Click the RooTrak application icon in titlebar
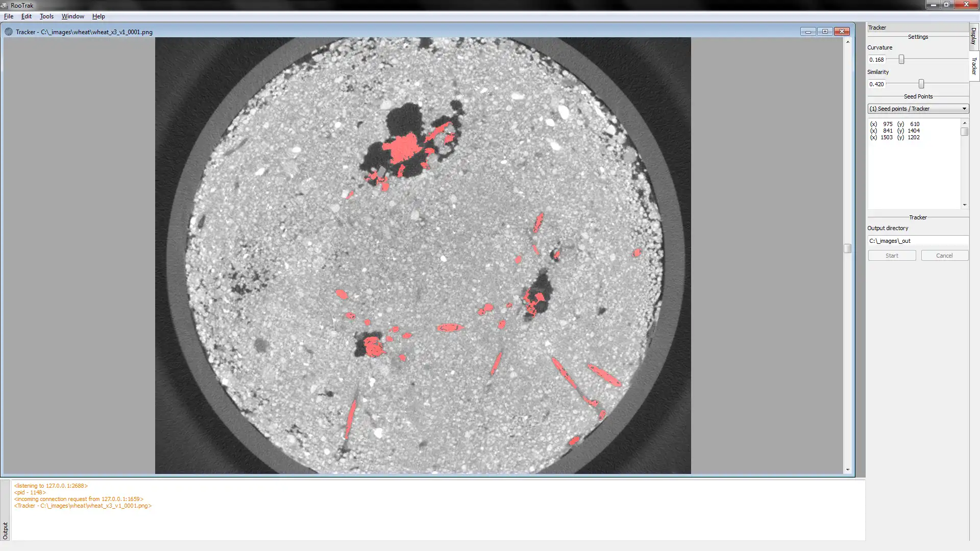Screen dimensions: 980x551 click(x=6, y=5)
